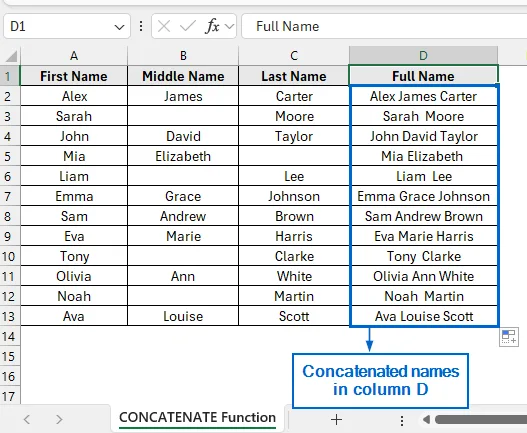Screen dimensions: 527x433
Task: Open the Quick Analysis button below the selection
Action: pos(509,337)
